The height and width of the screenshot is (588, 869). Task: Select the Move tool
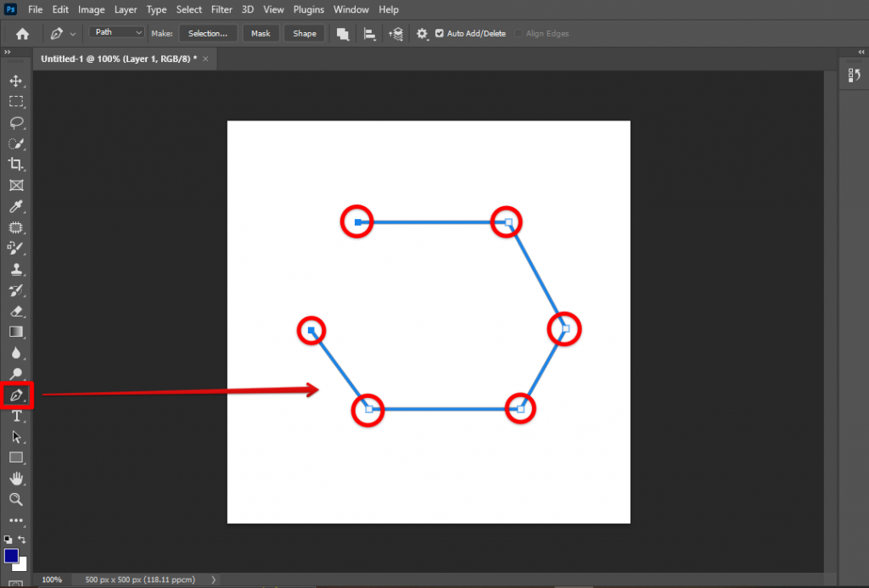click(x=16, y=81)
